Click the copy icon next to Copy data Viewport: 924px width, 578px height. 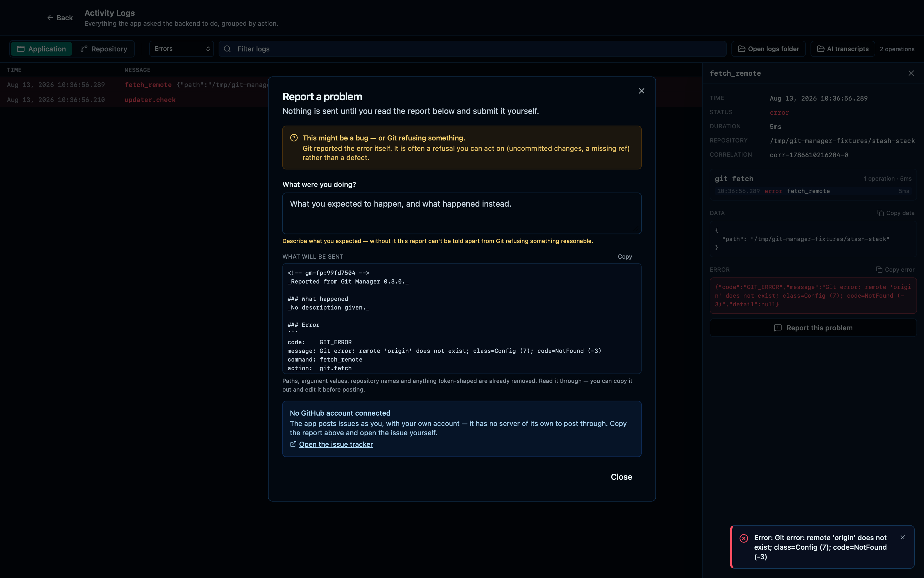[880, 213]
